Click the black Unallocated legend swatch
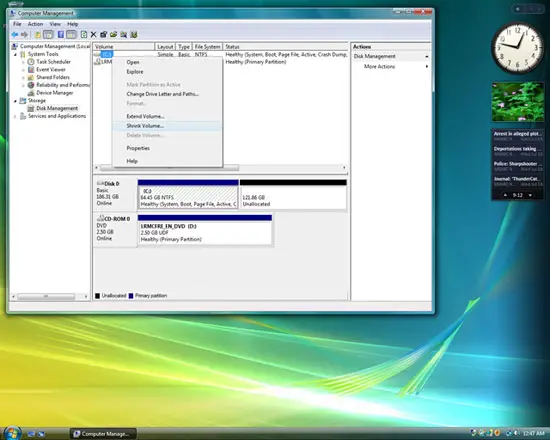 [x=98, y=296]
